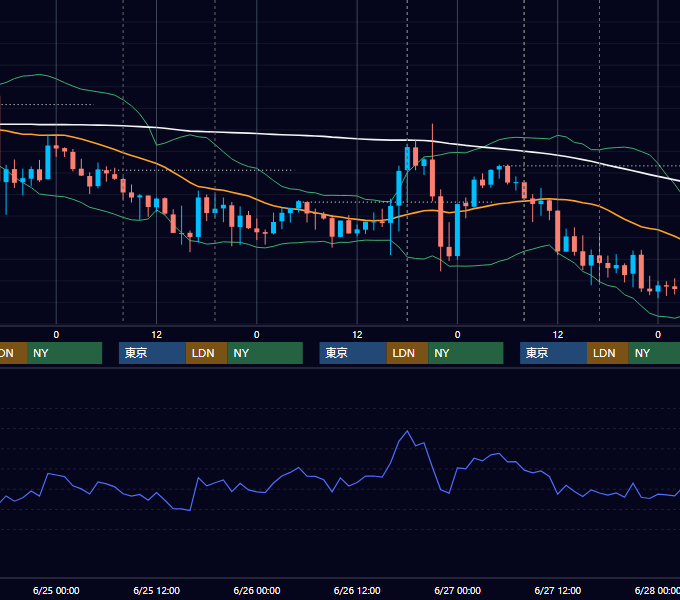This screenshot has height=600, width=680.
Task: Select the LDN session block for 6/26
Action: pos(407,353)
